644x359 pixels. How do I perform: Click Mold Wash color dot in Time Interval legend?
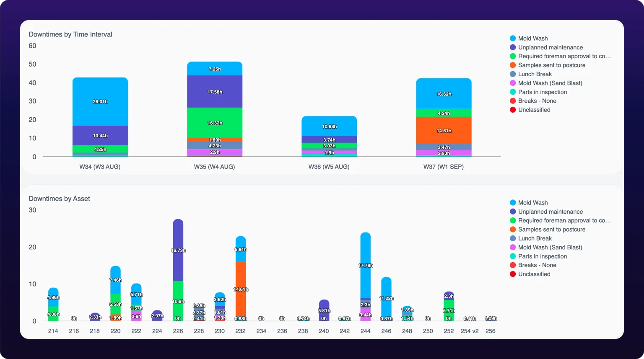(513, 39)
